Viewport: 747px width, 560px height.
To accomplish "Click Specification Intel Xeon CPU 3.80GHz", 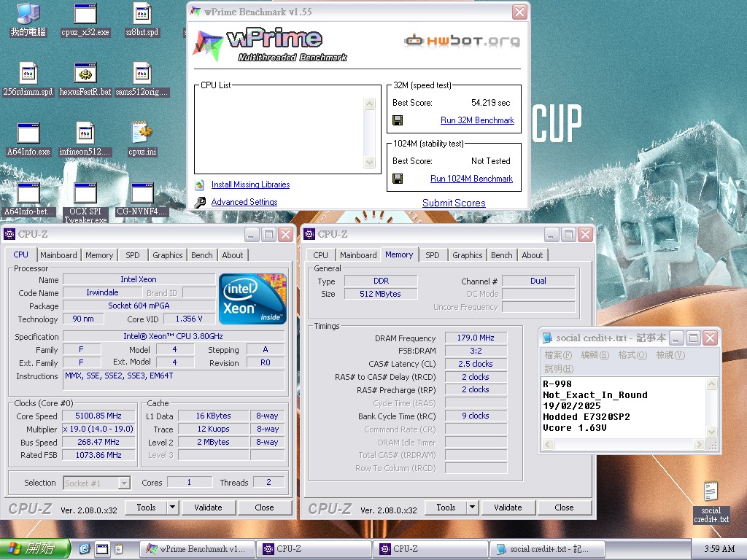I will click(174, 336).
